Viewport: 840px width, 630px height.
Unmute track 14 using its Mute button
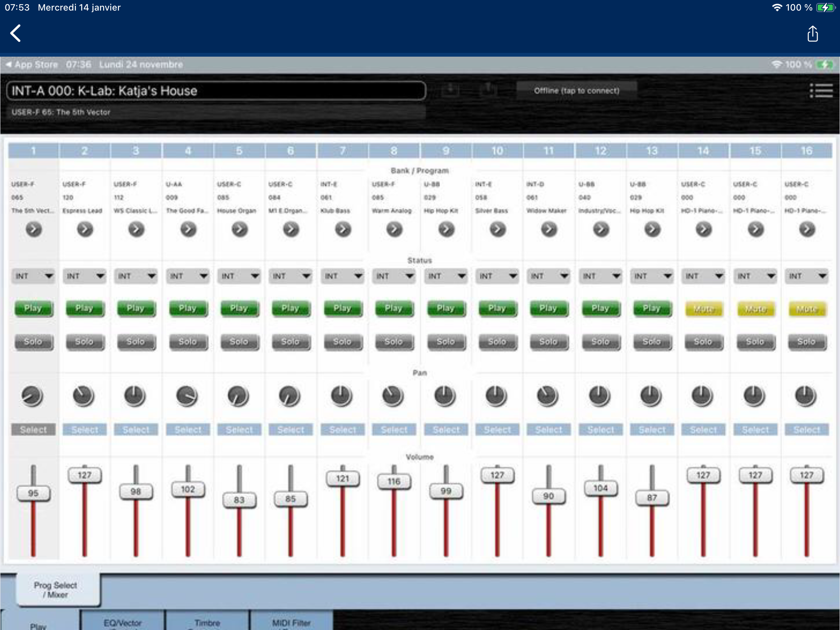pos(703,309)
